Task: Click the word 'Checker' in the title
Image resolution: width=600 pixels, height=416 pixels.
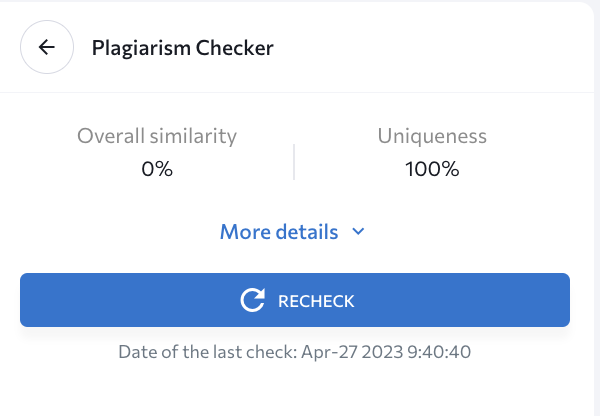Action: (x=233, y=47)
